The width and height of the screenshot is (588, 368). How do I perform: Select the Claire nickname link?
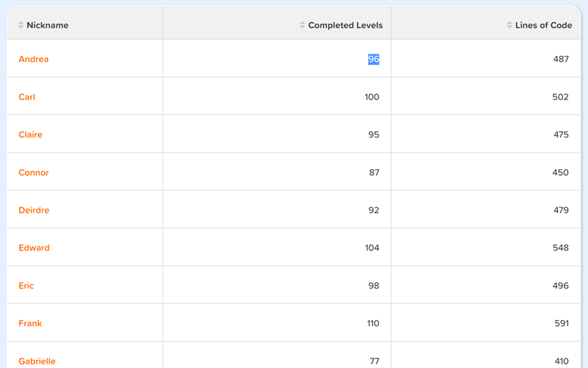30,135
